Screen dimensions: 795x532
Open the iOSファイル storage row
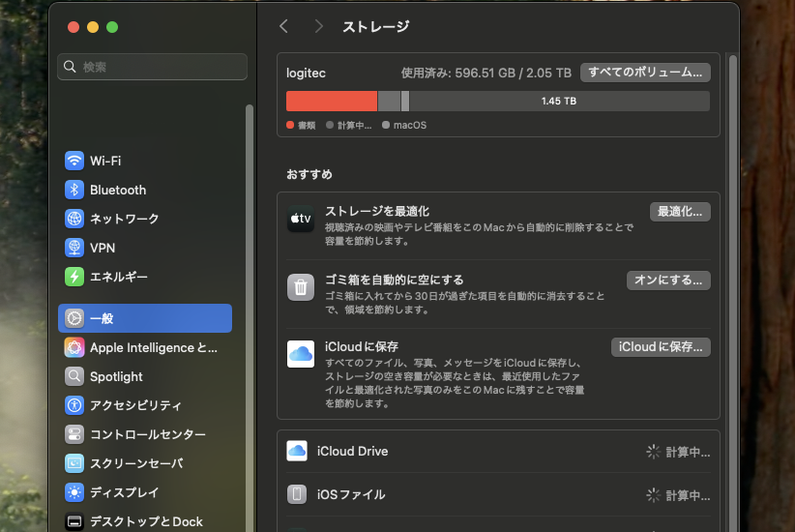[498, 494]
